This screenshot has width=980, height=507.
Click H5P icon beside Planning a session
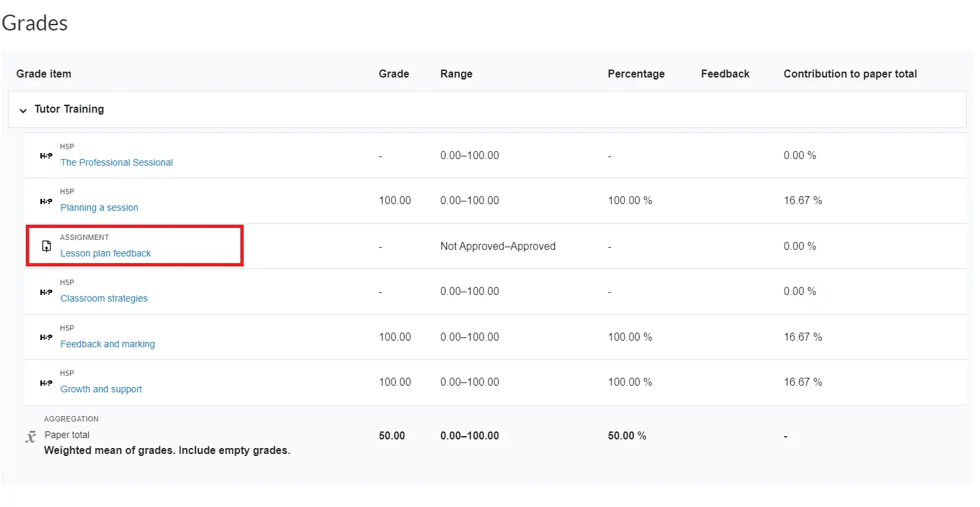point(46,201)
